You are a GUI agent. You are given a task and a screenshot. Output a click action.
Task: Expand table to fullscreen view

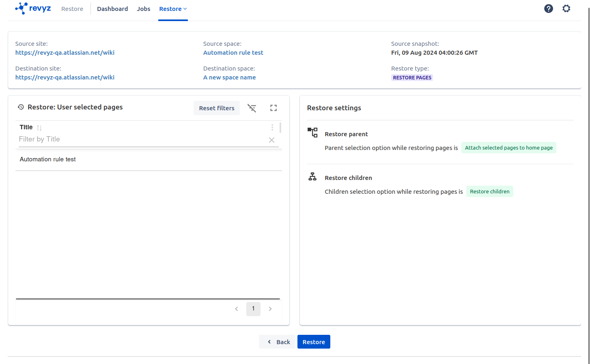point(273,108)
